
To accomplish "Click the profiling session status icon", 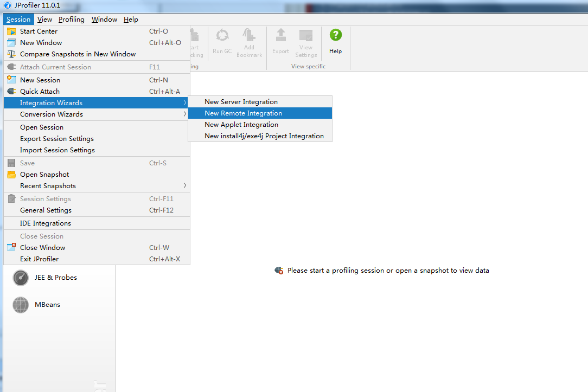I will 279,270.
